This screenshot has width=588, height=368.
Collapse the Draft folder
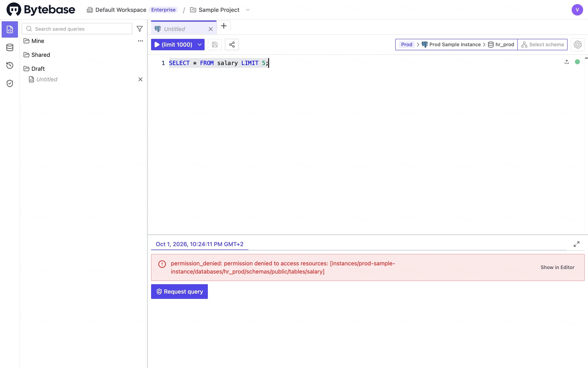[34, 69]
